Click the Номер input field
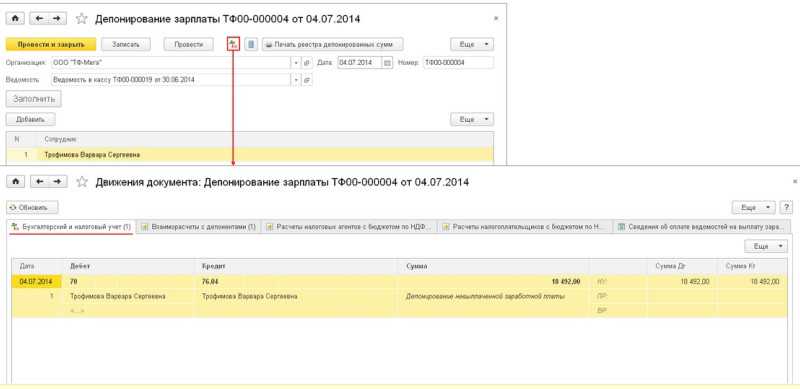This screenshot has height=389, width=800. click(458, 63)
